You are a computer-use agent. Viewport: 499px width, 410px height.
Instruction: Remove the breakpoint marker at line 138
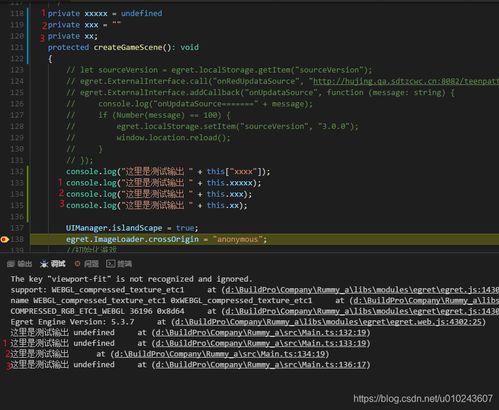click(4, 239)
